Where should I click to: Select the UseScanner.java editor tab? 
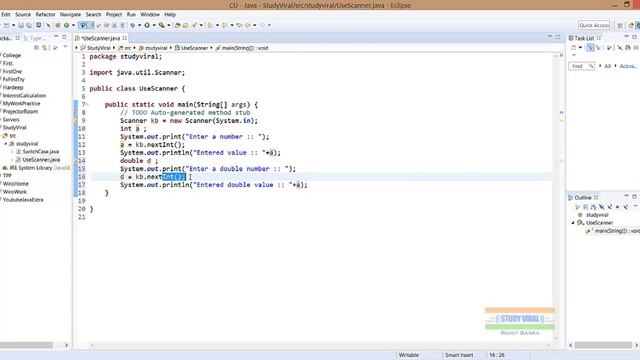[x=100, y=38]
